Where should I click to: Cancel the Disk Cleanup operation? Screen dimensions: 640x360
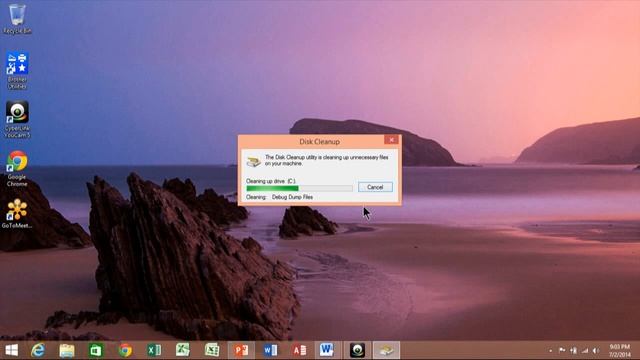[375, 187]
